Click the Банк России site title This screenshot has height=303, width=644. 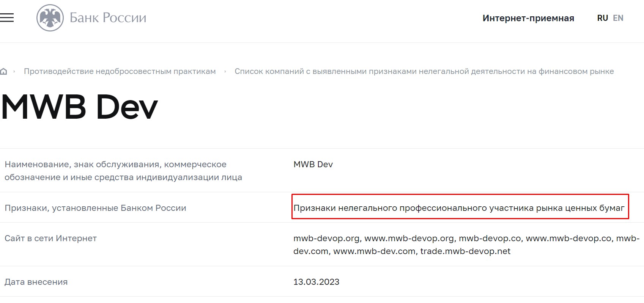click(x=108, y=18)
